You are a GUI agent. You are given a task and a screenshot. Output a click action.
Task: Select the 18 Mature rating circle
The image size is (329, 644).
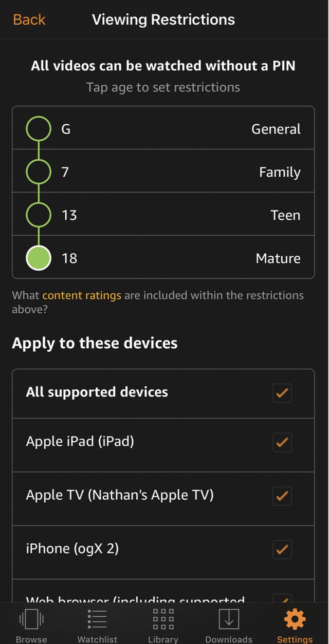(x=39, y=258)
